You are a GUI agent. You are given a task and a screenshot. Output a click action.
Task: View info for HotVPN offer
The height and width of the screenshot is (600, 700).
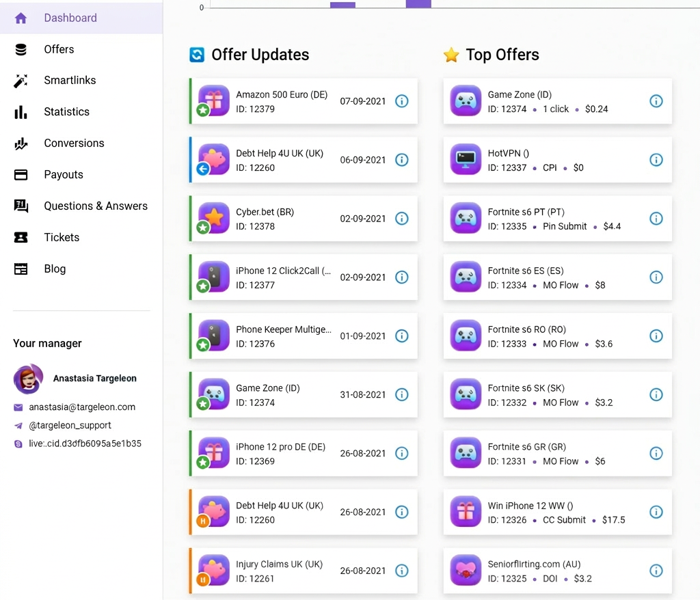pos(656,160)
